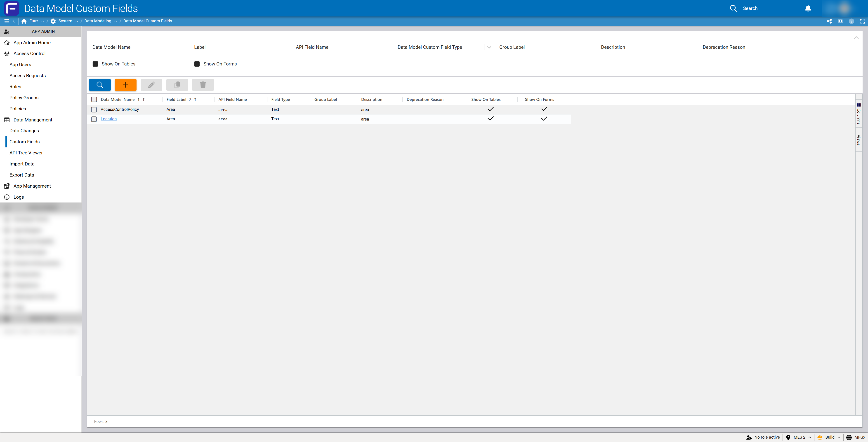The height and width of the screenshot is (442, 868).
Task: Collapse the filter panel with chevron
Action: [856, 38]
